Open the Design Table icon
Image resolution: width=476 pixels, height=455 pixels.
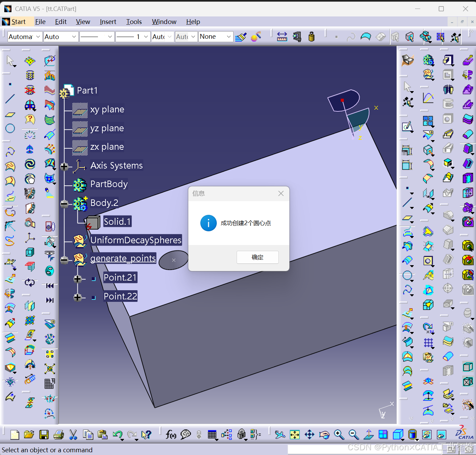click(x=212, y=435)
